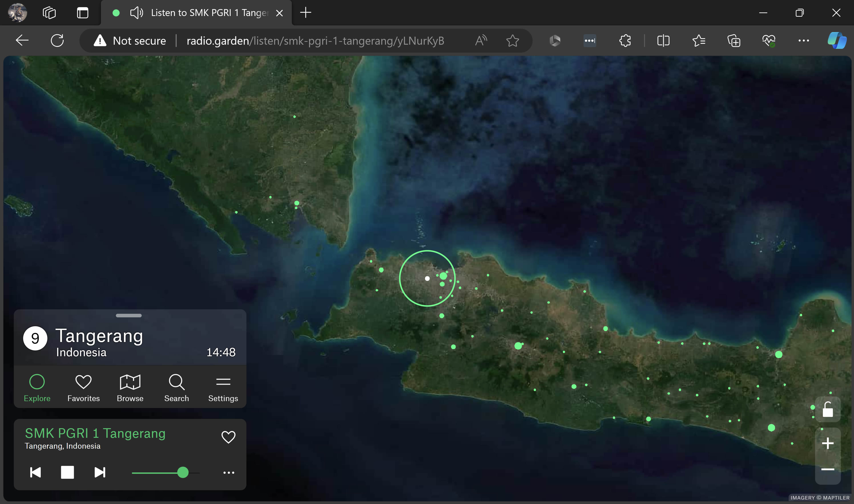The height and width of the screenshot is (504, 854).
Task: Mute the tab via speaker icon
Action: click(x=137, y=13)
